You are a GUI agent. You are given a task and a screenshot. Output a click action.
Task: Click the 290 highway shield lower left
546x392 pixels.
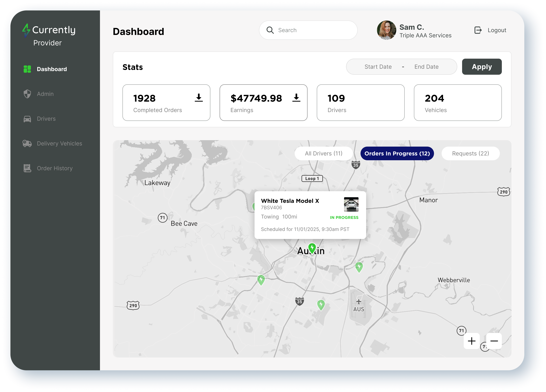click(x=133, y=306)
